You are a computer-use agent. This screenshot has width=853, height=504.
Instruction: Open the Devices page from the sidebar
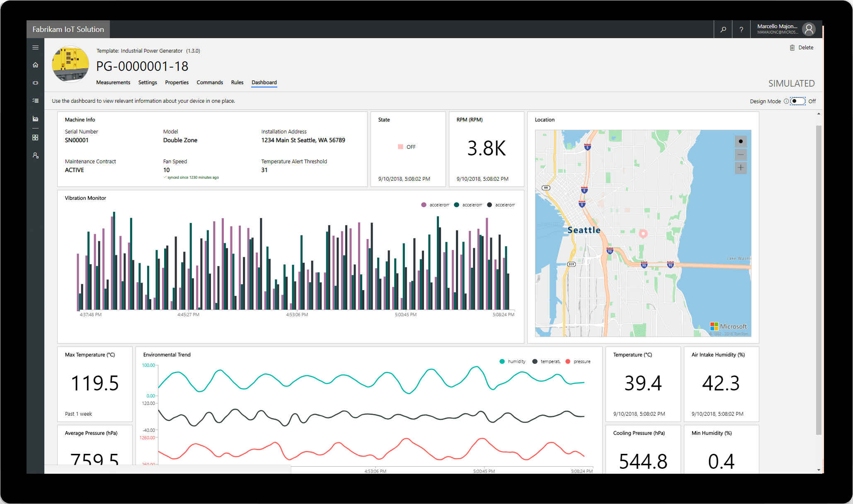[35, 83]
